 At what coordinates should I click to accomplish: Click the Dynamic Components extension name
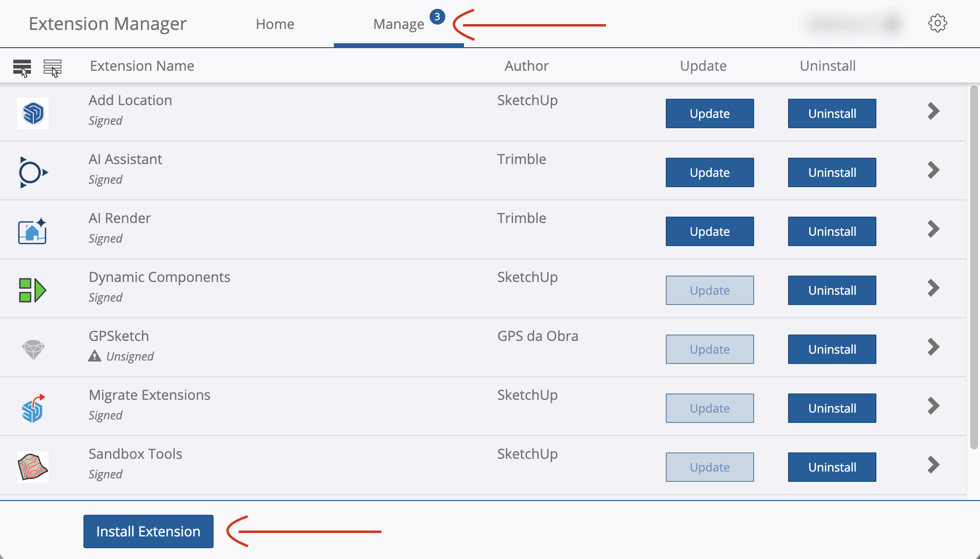159,277
